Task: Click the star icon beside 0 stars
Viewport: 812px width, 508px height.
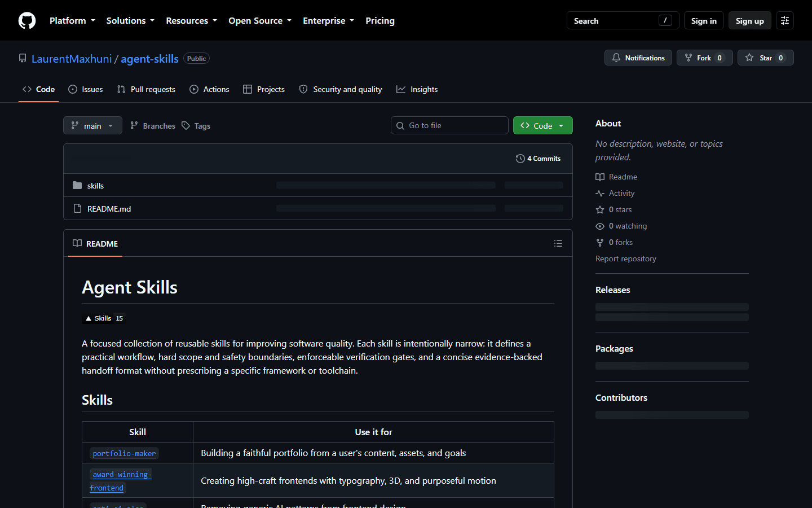Action: click(x=600, y=209)
